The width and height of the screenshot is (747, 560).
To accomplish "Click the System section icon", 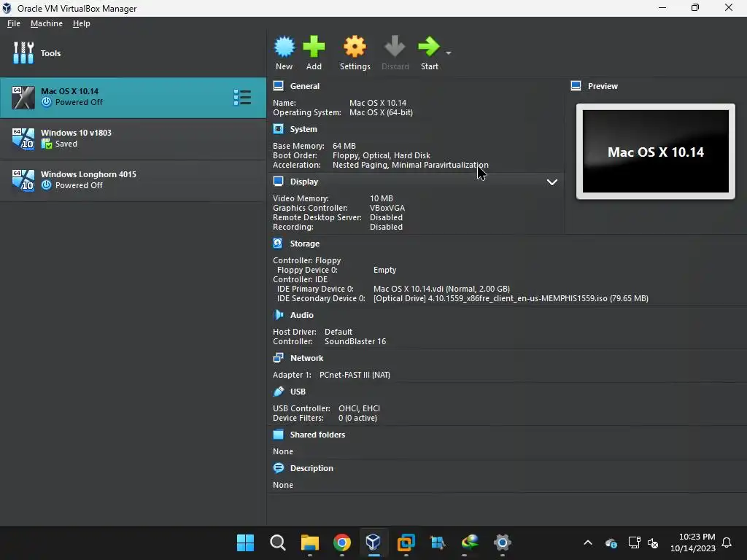I will coord(278,129).
